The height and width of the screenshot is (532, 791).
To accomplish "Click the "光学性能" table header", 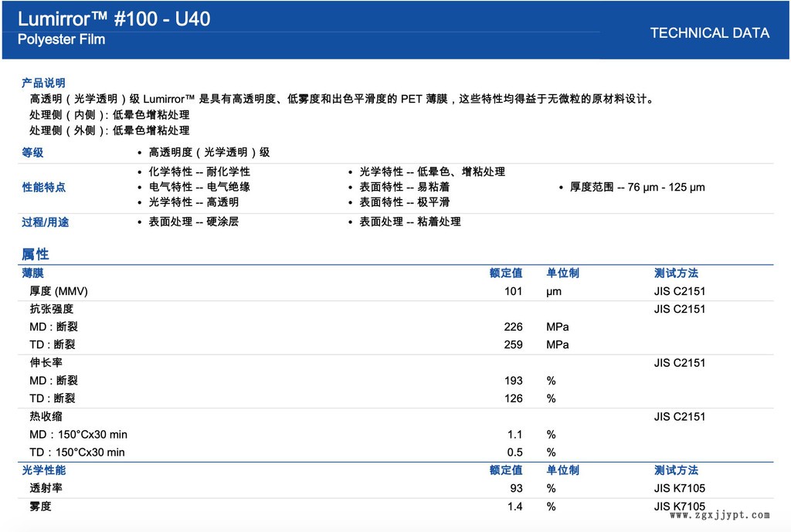I will tap(43, 470).
